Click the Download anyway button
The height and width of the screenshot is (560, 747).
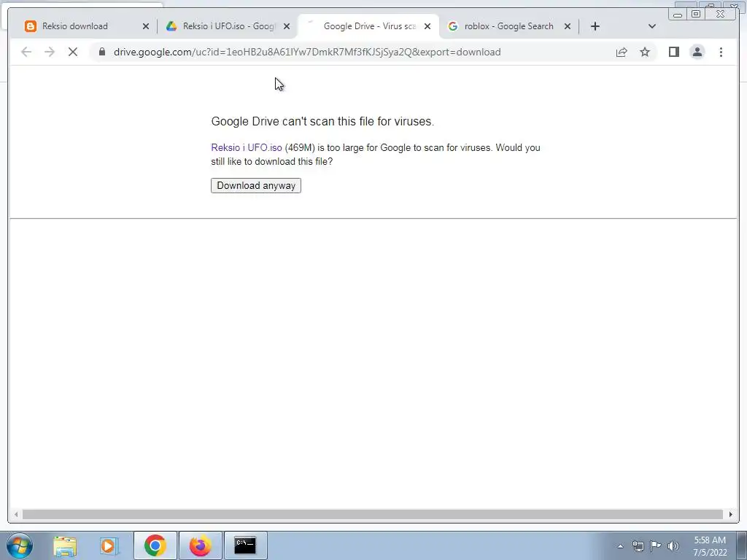[256, 186]
